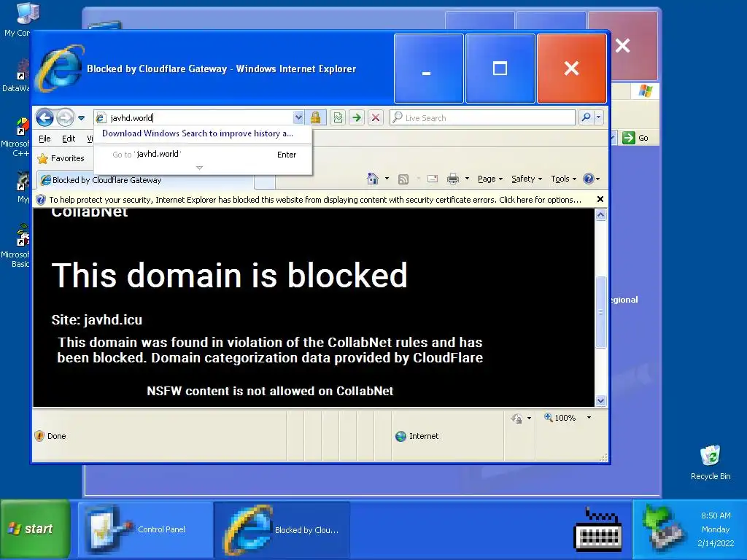Go back with the Back arrow button
The image size is (747, 560).
44,117
